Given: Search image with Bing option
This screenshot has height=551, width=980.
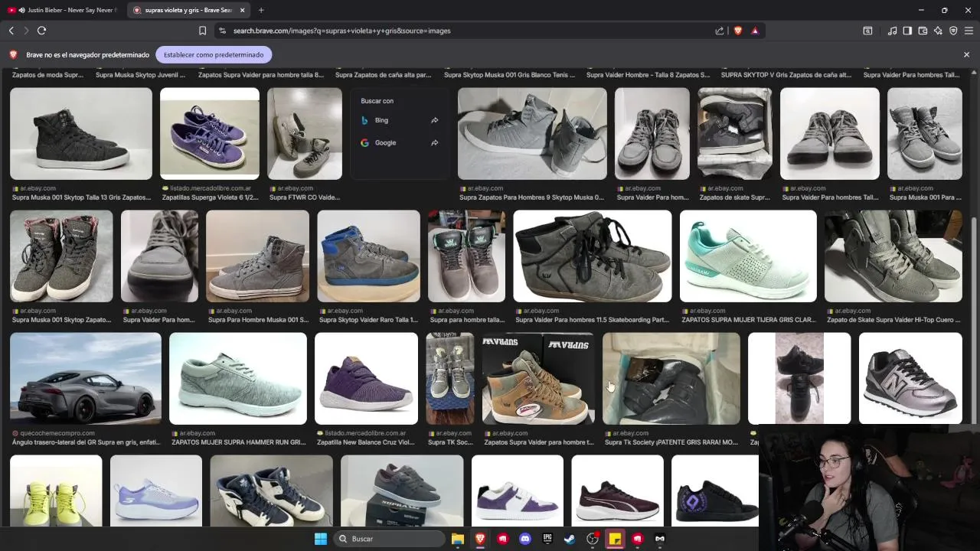Looking at the screenshot, I should 400,120.
